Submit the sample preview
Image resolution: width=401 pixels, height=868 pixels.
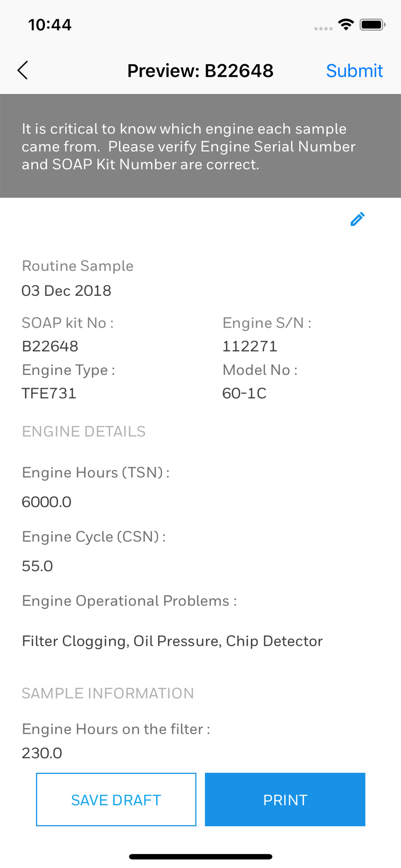[x=354, y=71]
